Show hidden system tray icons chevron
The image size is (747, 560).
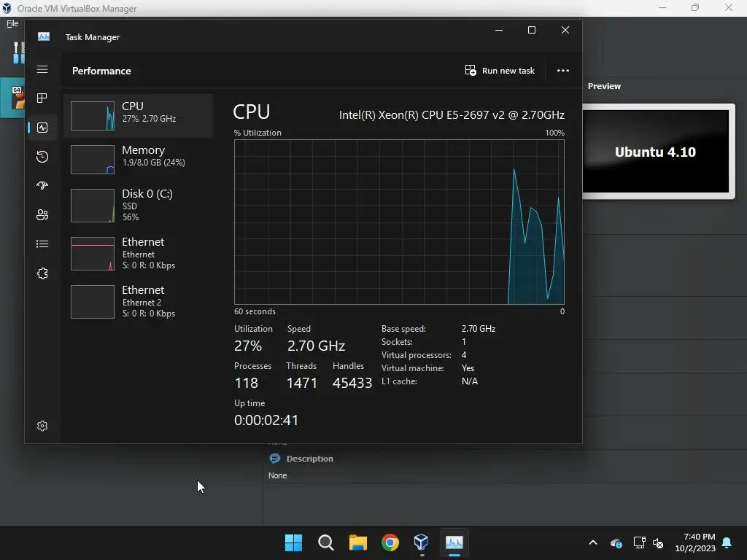point(593,542)
